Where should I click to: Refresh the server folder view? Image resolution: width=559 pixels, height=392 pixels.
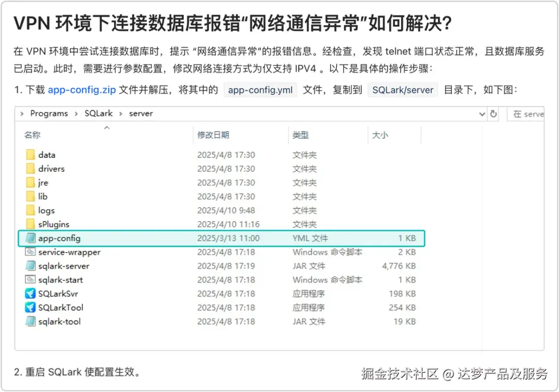(x=493, y=114)
